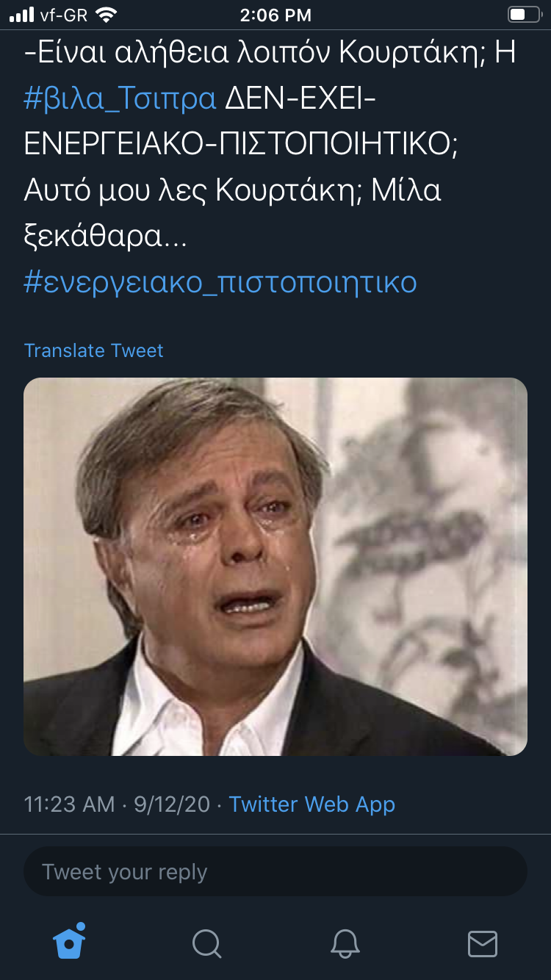
Task: Open the Notifications bell tab
Action: [x=344, y=943]
